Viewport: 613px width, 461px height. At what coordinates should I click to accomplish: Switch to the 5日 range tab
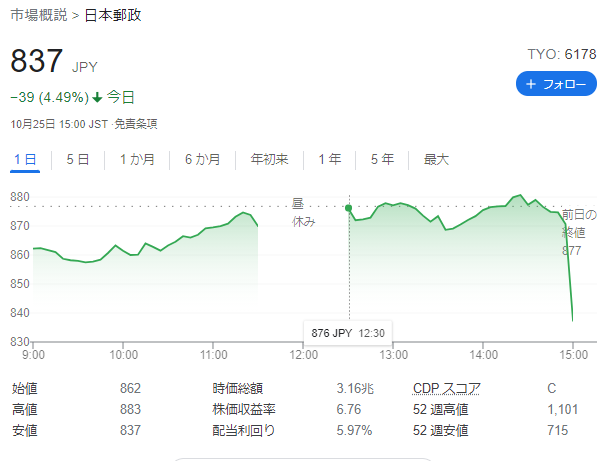[x=78, y=159]
